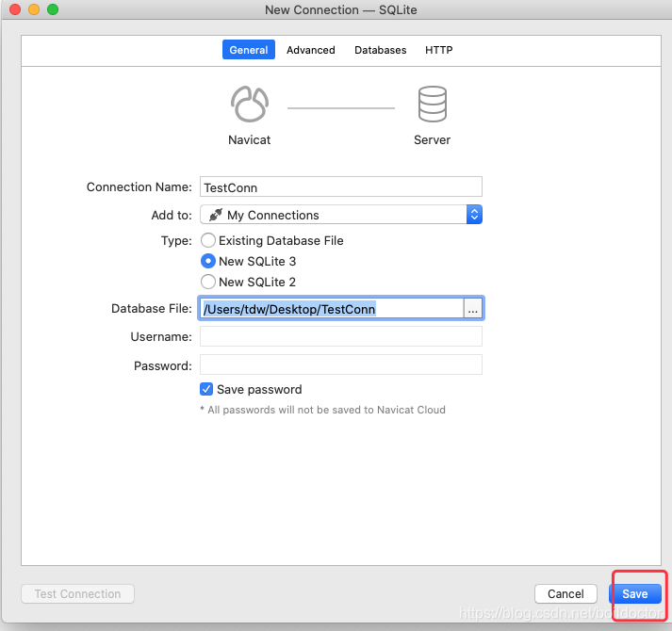The width and height of the screenshot is (672, 631).
Task: Click inside the Database File path field
Action: coord(331,308)
